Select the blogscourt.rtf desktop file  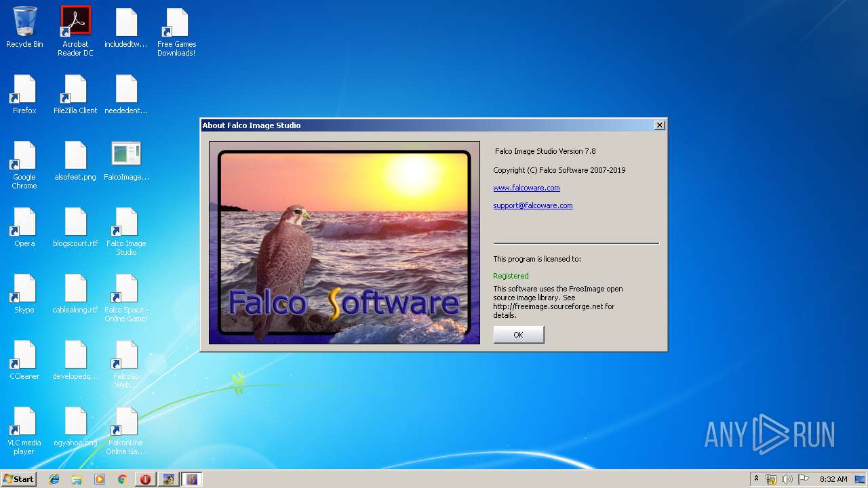[x=75, y=227]
